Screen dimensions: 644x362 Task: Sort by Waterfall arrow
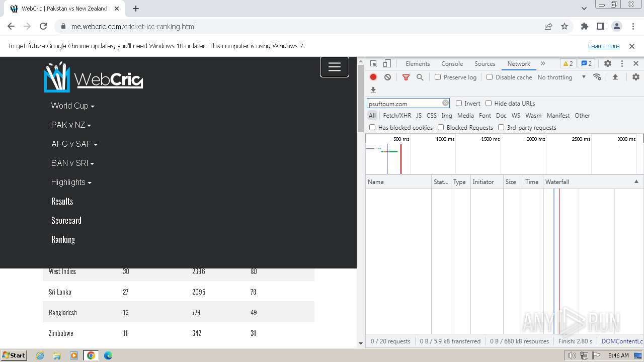point(636,182)
